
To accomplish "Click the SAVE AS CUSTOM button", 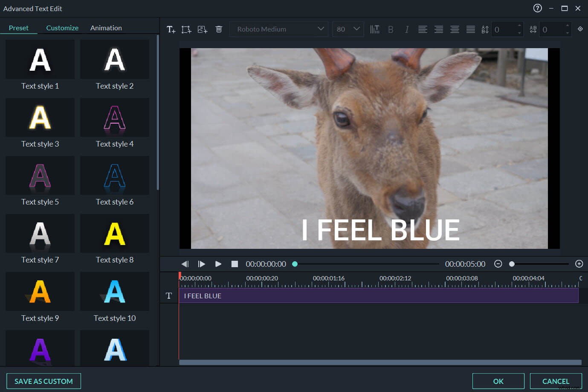I will click(43, 381).
